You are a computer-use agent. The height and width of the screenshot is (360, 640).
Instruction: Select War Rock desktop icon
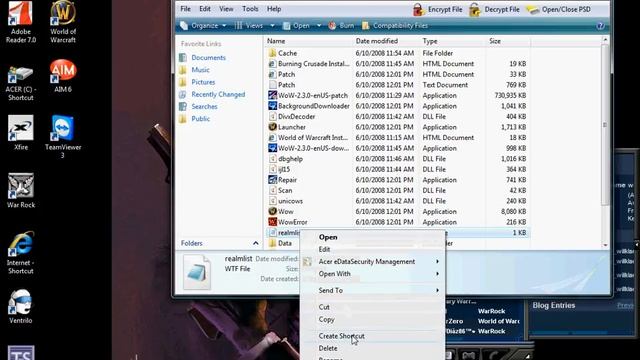pos(21,191)
